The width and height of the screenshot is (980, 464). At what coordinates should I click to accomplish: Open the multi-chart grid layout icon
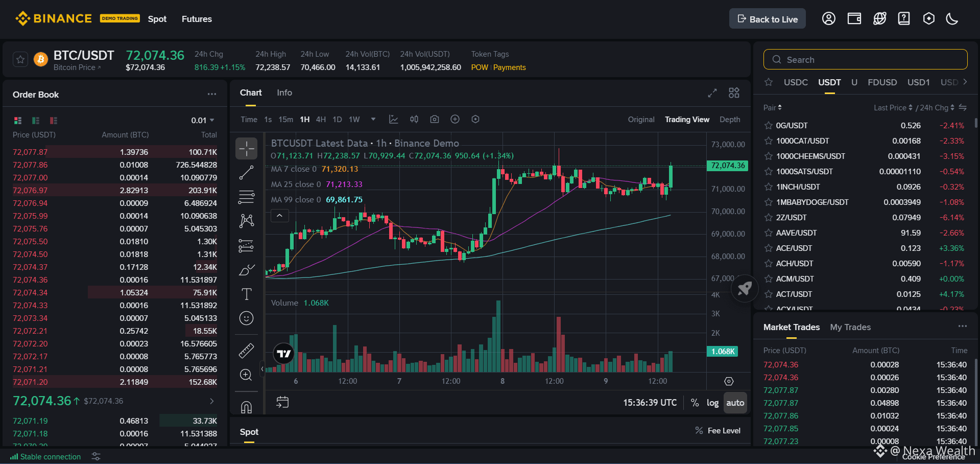[x=734, y=92]
